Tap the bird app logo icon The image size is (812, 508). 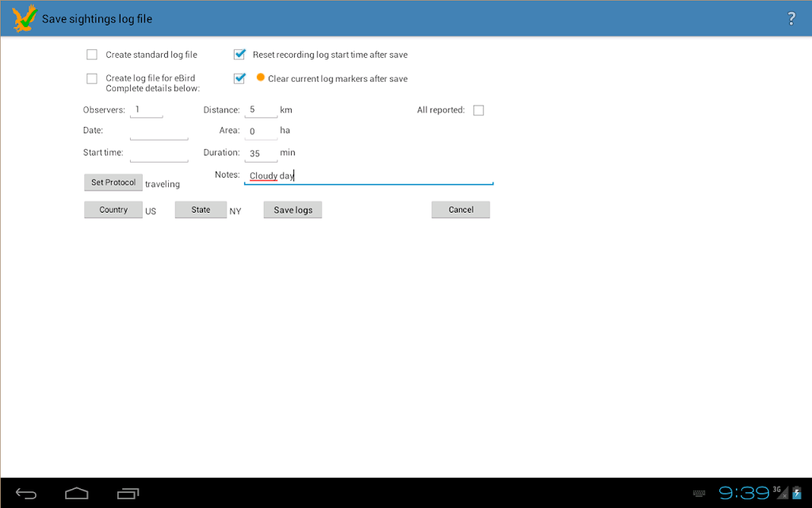(25, 19)
